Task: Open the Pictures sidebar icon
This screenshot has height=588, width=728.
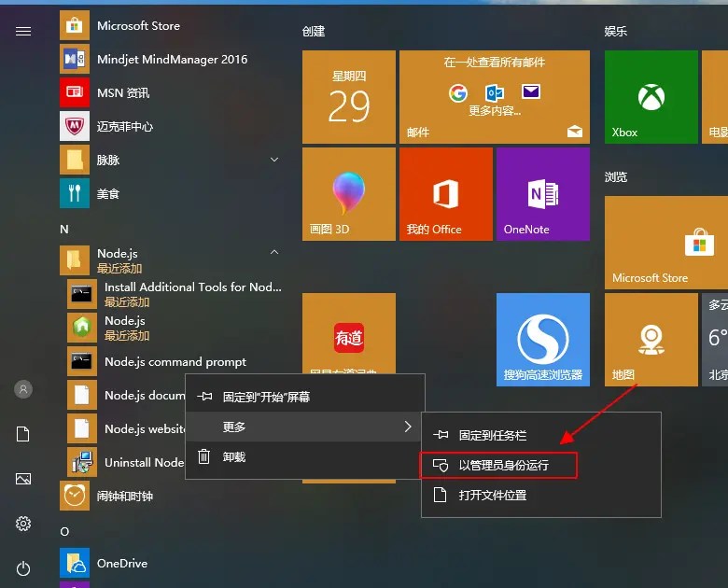Action: [x=23, y=479]
